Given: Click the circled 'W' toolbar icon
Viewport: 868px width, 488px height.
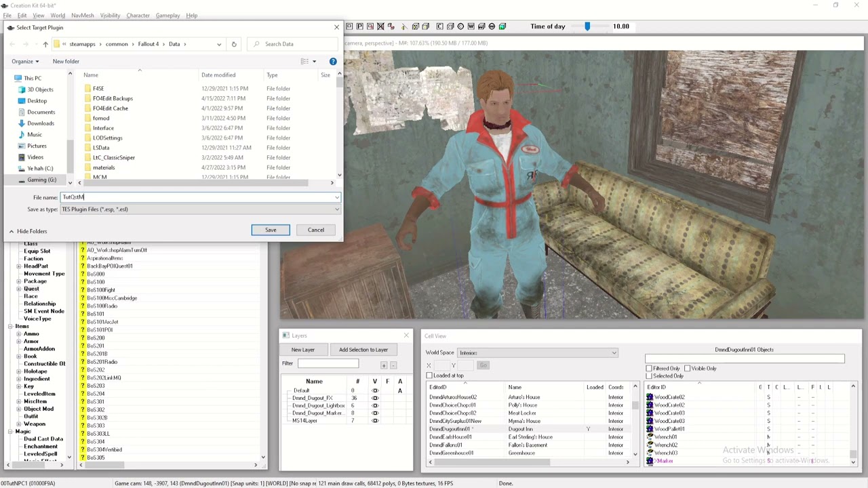Looking at the screenshot, I should tap(492, 26).
